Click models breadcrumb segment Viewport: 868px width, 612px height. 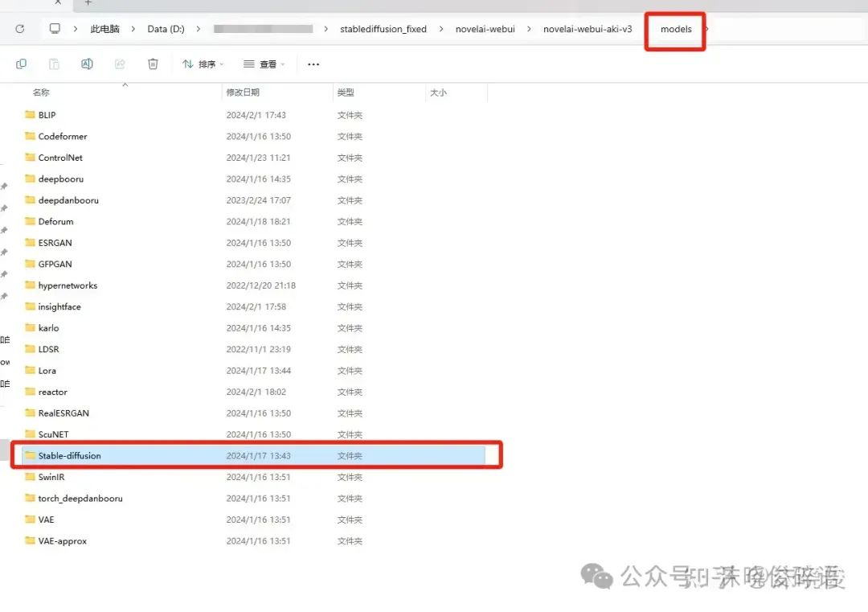coord(676,29)
